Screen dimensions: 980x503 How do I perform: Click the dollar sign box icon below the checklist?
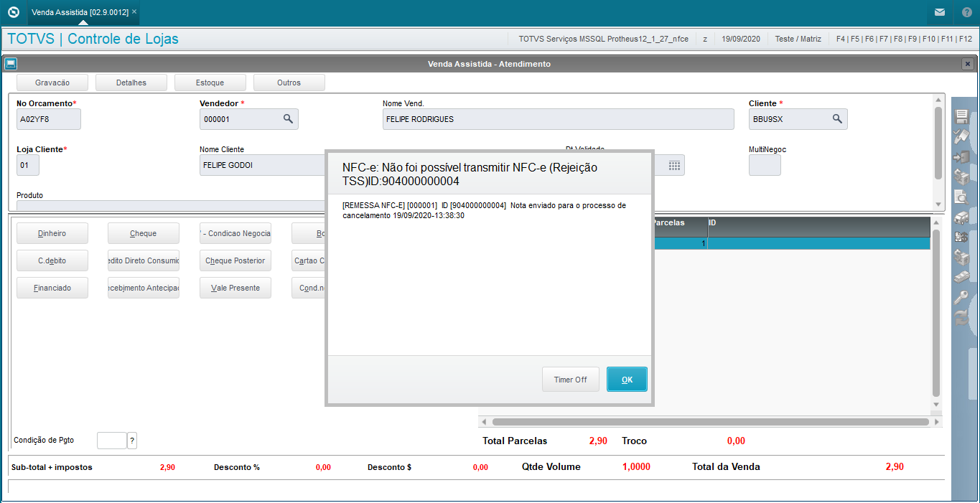[961, 257]
